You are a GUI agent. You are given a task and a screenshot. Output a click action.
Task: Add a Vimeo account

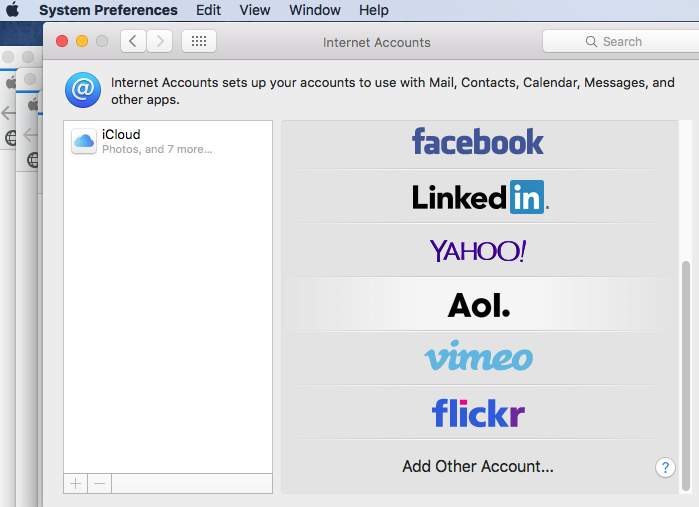478,357
